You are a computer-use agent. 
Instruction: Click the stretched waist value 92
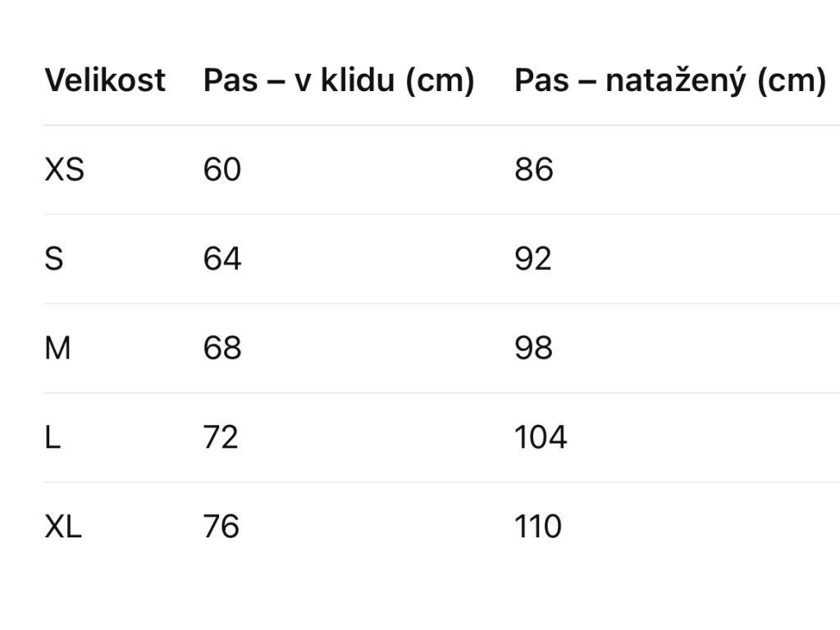(533, 259)
